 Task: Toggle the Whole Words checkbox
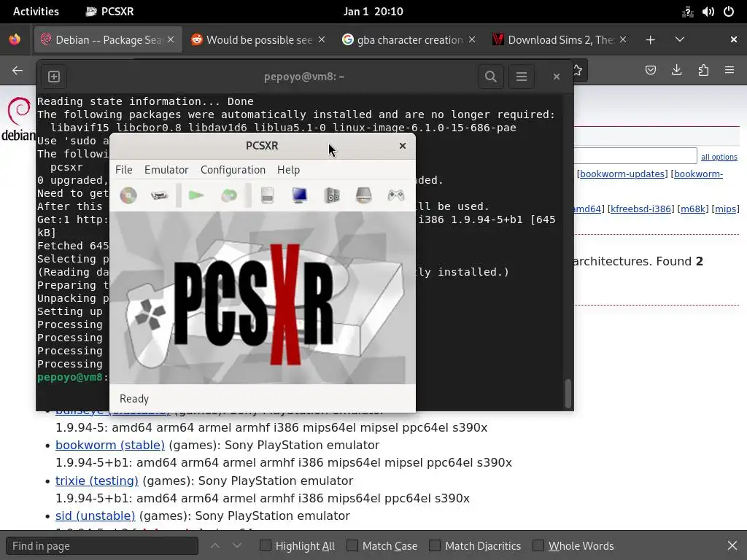pyautogui.click(x=538, y=545)
